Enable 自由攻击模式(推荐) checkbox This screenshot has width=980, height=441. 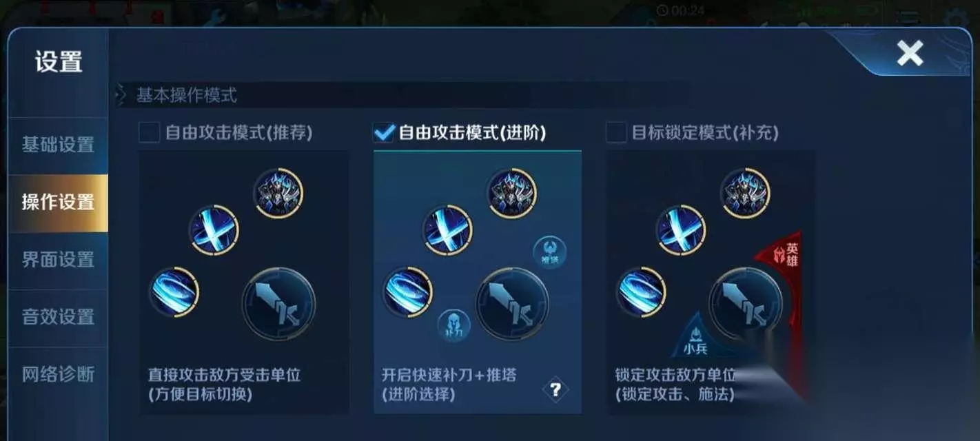(x=149, y=132)
